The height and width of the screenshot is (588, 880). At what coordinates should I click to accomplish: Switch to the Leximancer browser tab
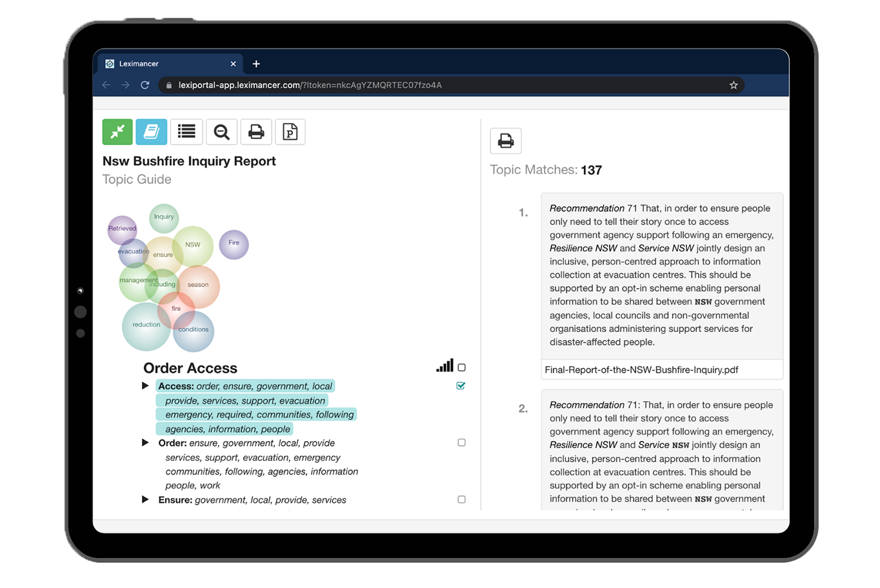coord(171,64)
